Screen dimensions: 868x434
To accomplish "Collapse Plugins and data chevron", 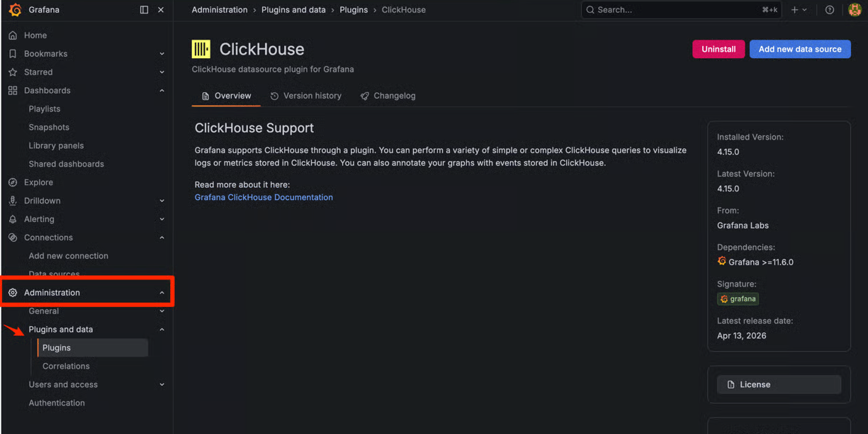I will [x=162, y=330].
